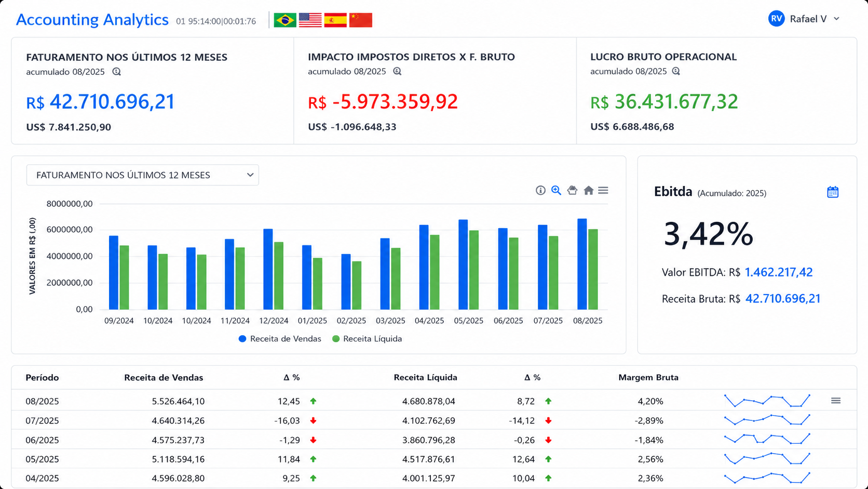Open magnifier beside Faturamento acumulado 08/2025

[117, 72]
